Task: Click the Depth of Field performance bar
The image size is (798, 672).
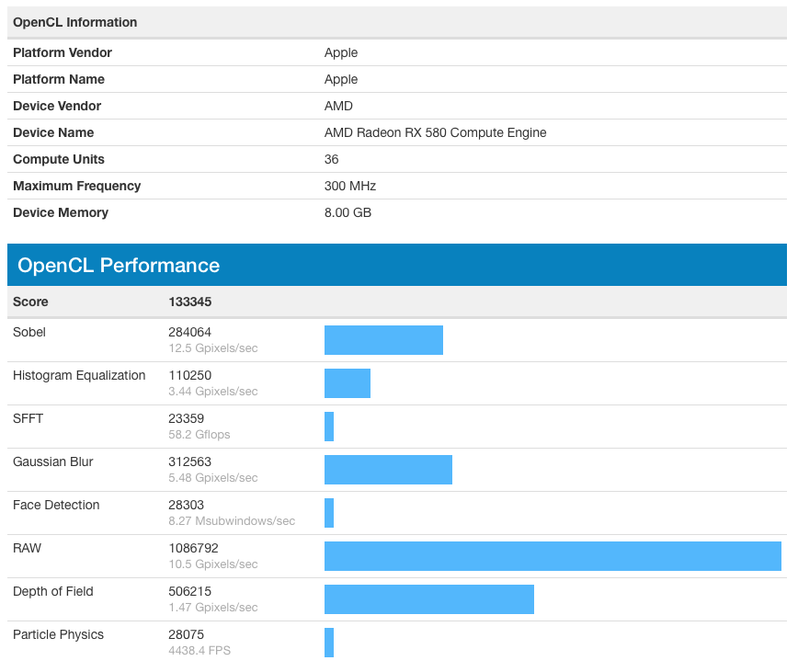Action: click(429, 599)
